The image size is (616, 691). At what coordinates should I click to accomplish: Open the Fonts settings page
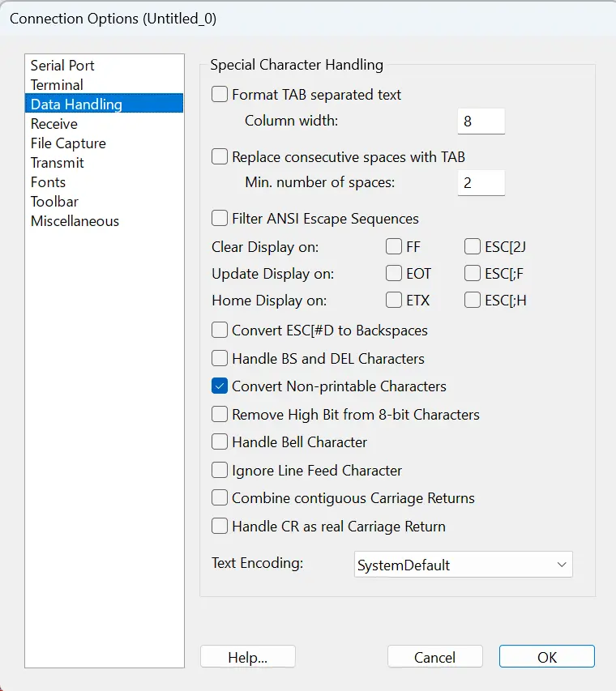click(104, 182)
